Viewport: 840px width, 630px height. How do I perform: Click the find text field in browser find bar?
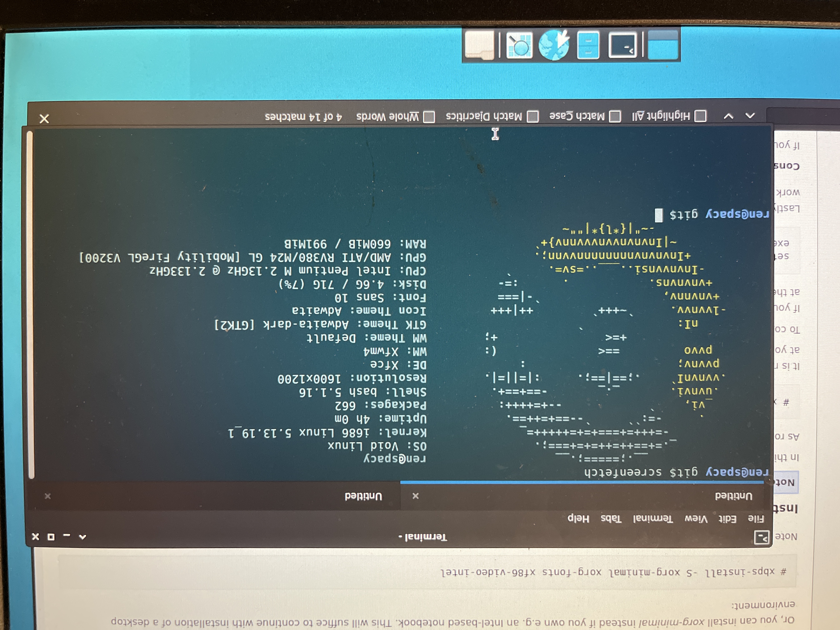(803, 116)
